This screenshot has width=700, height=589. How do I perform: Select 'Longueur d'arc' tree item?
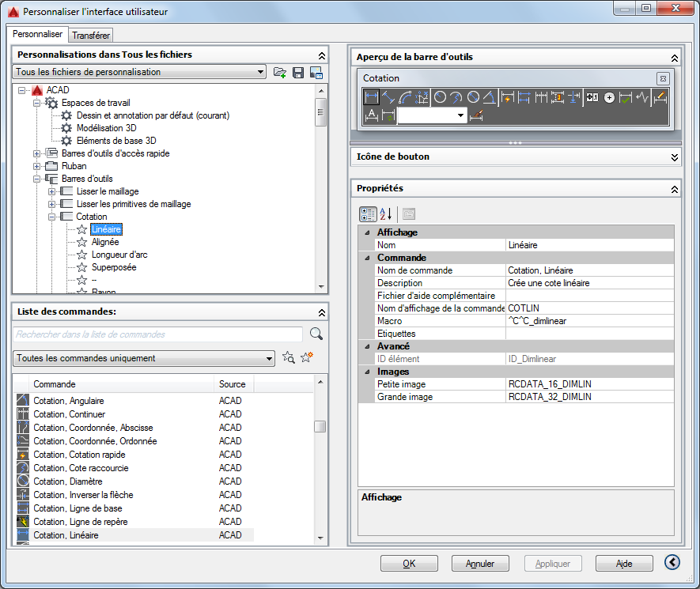tap(119, 255)
